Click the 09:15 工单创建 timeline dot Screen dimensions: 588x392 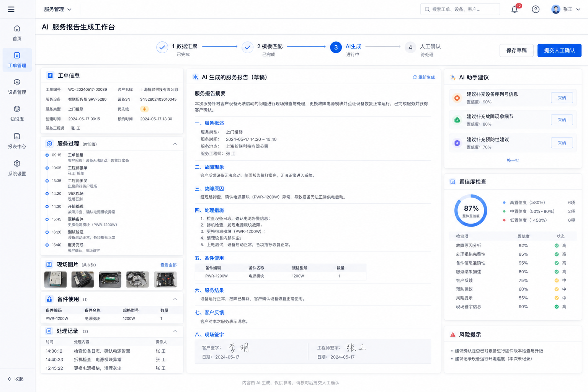click(47, 155)
